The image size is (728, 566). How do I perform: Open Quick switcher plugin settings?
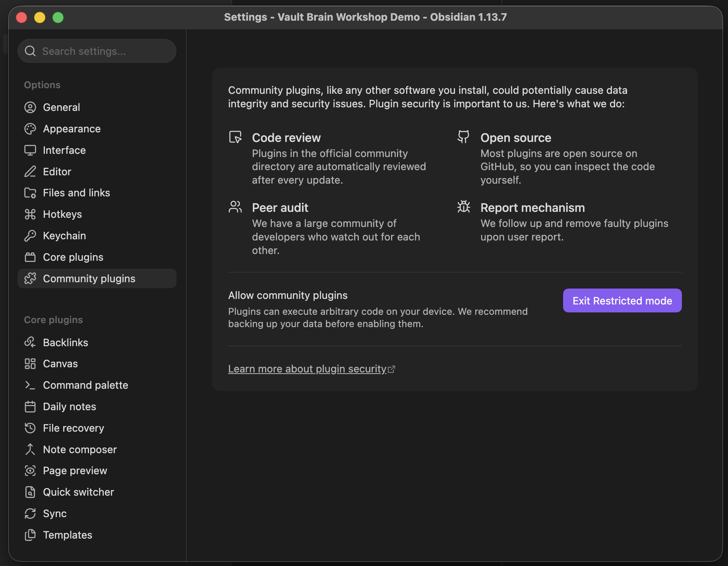click(x=97, y=492)
